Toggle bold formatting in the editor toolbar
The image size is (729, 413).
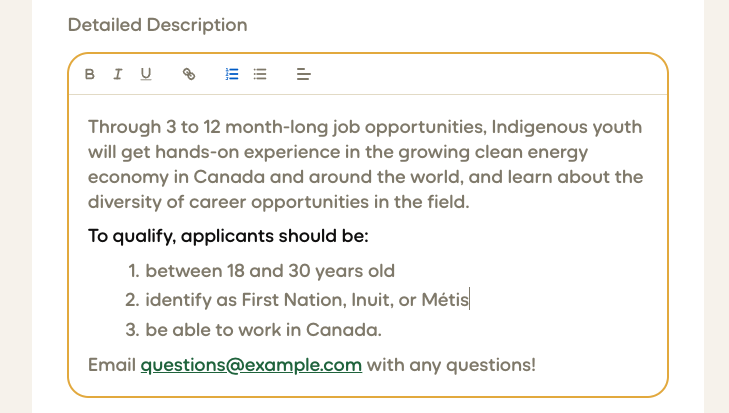pos(90,74)
